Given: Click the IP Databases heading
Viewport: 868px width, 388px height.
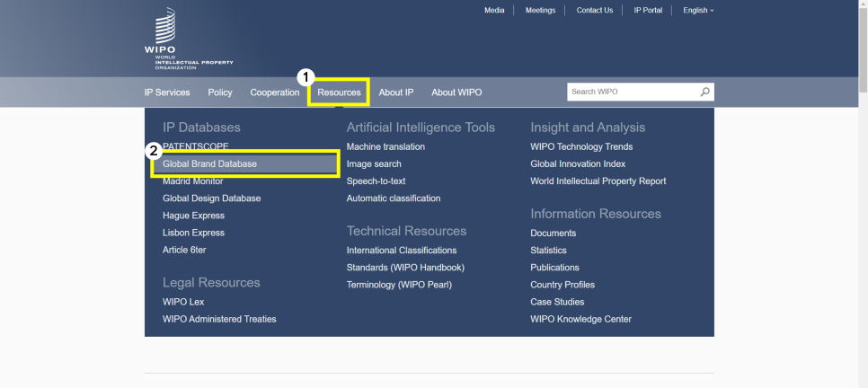Looking at the screenshot, I should (x=201, y=128).
